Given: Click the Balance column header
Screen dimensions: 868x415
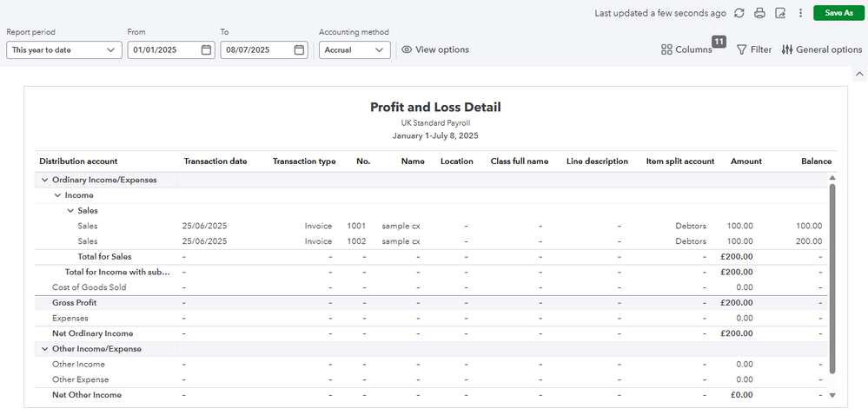Looking at the screenshot, I should pos(816,161).
